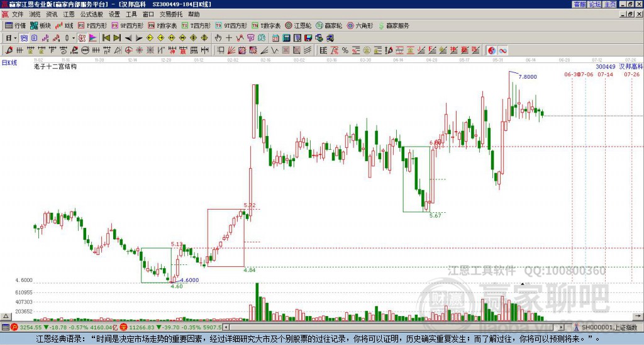Select the hand pan tool
This screenshot has height=345, width=644.
point(218,38)
